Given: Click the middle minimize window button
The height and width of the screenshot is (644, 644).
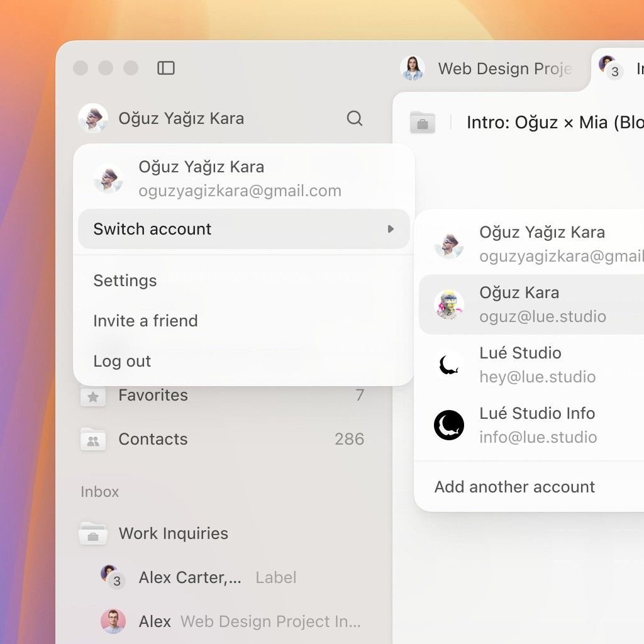Looking at the screenshot, I should 106,68.
